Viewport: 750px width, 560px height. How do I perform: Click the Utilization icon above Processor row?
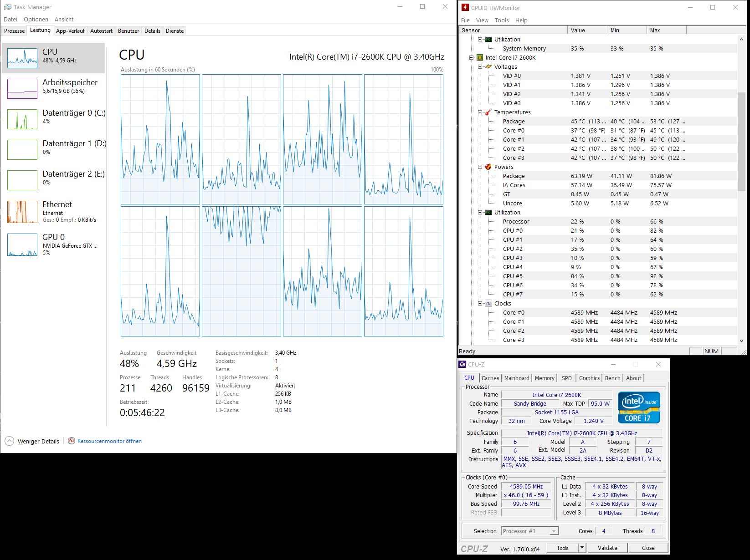pyautogui.click(x=488, y=213)
